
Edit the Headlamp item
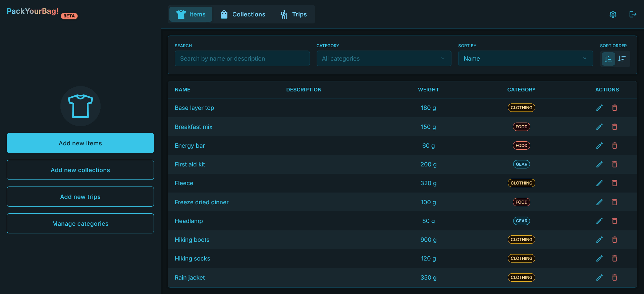point(599,221)
